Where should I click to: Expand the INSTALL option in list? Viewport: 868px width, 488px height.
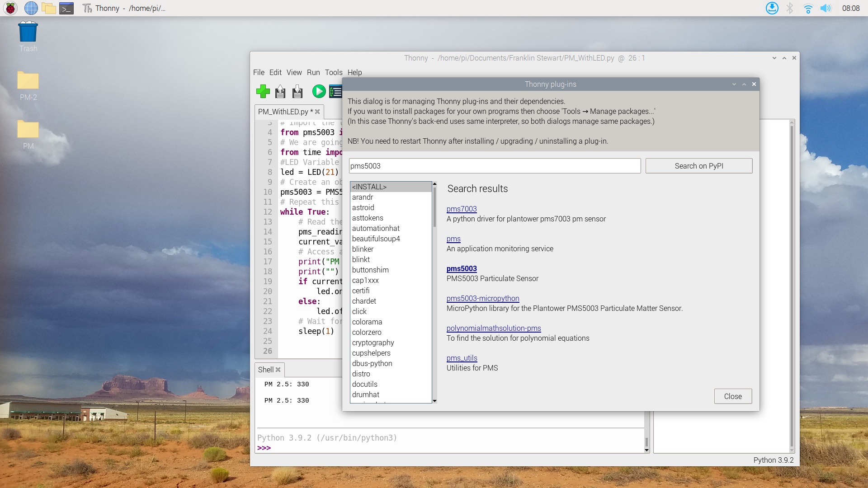click(x=389, y=187)
